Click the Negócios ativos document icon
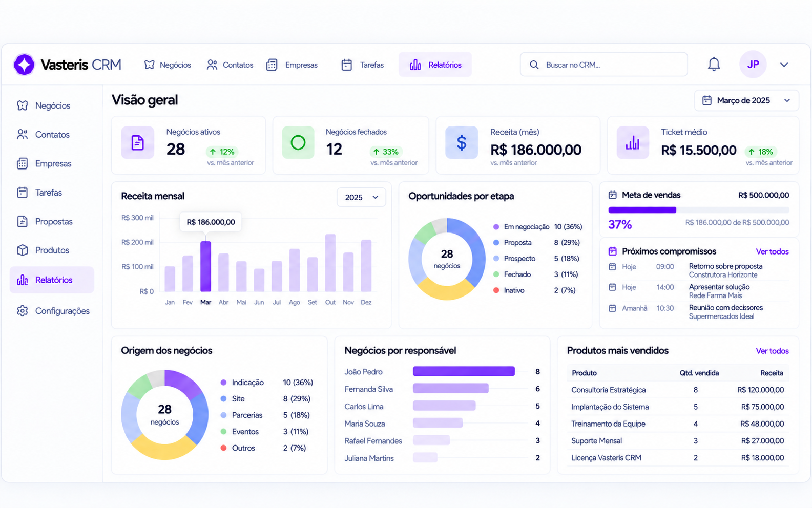The width and height of the screenshot is (812, 508). (x=137, y=142)
